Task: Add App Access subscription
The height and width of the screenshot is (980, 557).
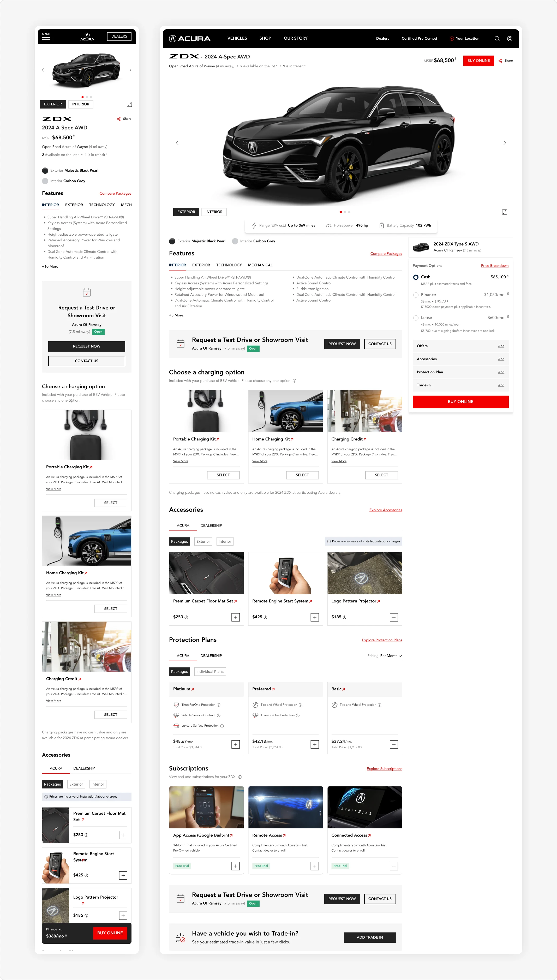Action: click(x=236, y=866)
